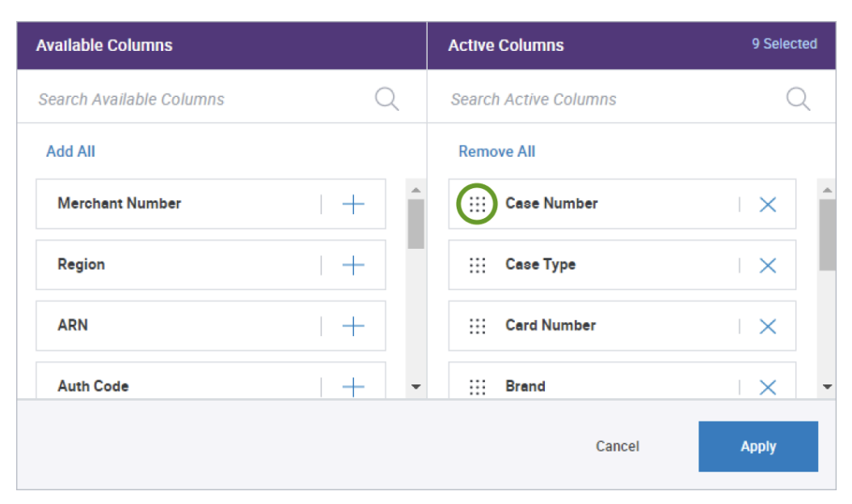Click Add All link
Viewport: 852px width, 504px height.
click(71, 151)
